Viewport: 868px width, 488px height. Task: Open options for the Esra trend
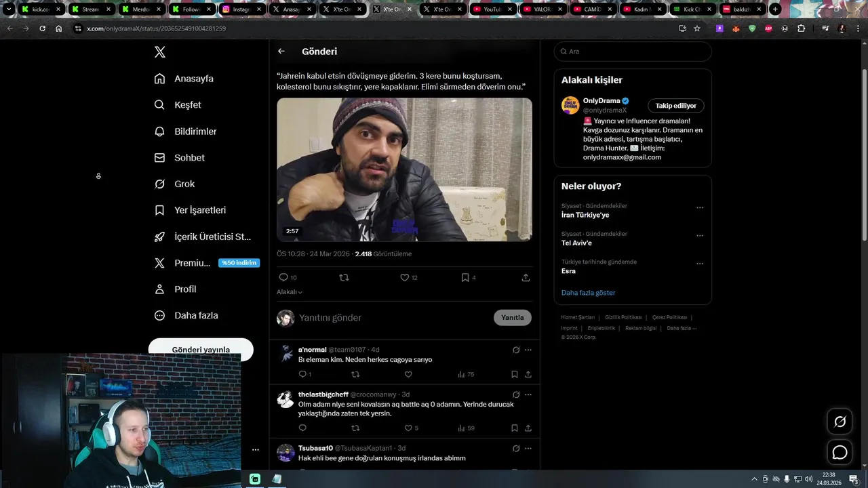click(700, 264)
